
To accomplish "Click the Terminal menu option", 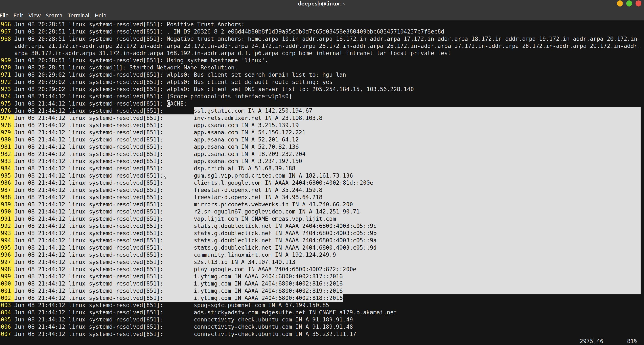I will (78, 15).
